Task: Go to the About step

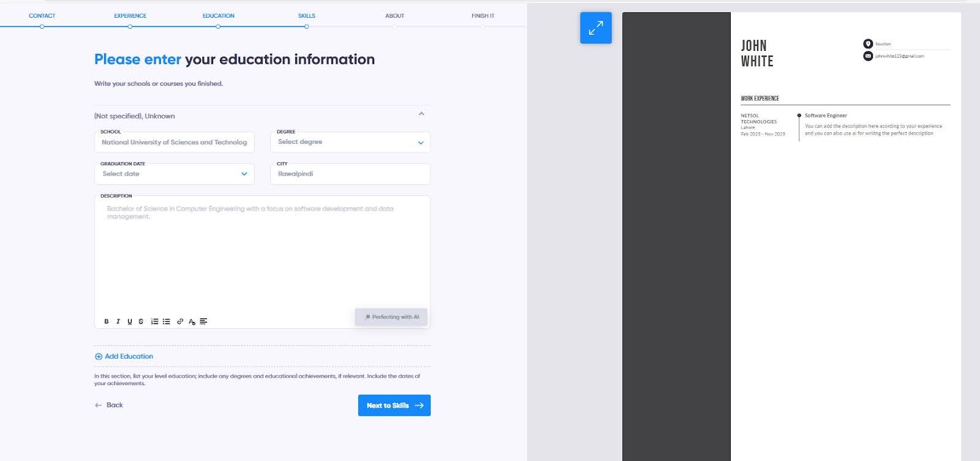Action: (395, 16)
